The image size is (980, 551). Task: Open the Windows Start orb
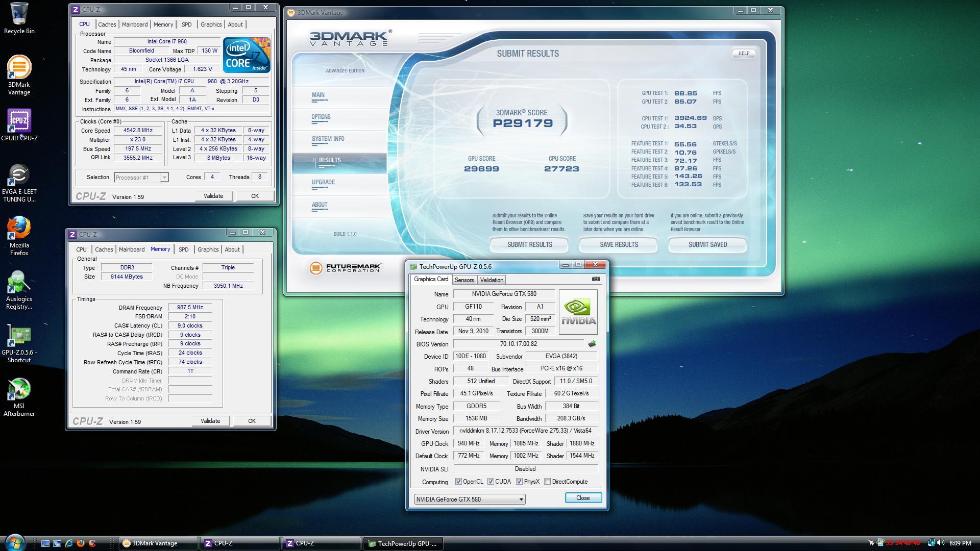coord(15,542)
